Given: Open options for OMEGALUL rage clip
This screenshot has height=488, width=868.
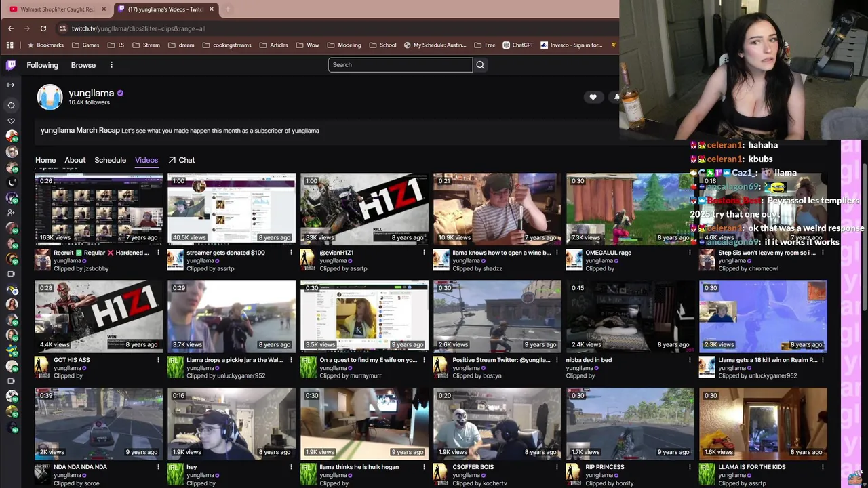Looking at the screenshot, I should click(x=690, y=253).
